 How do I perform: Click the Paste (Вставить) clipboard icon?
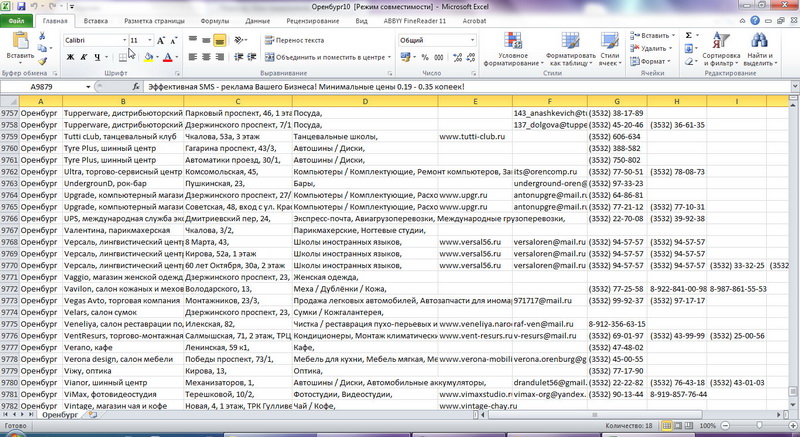click(20, 41)
